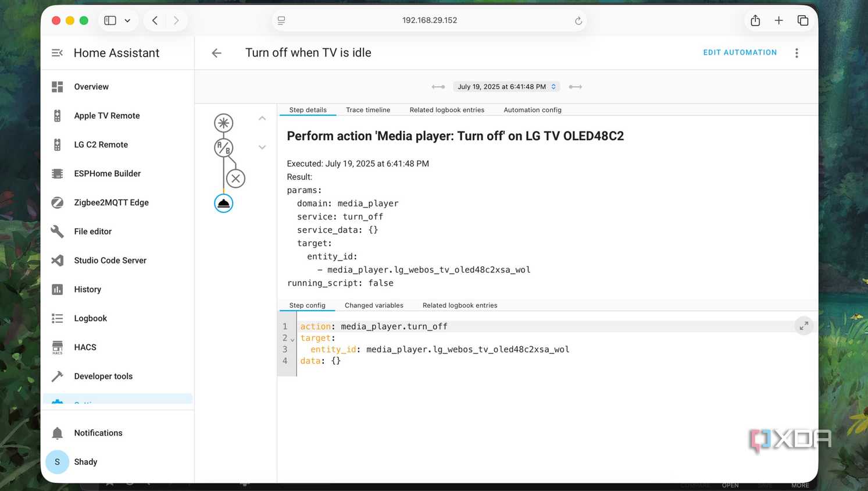This screenshot has height=491, width=868.
Task: Click the browser address bar showing 192.168.29.152
Action: click(x=429, y=20)
